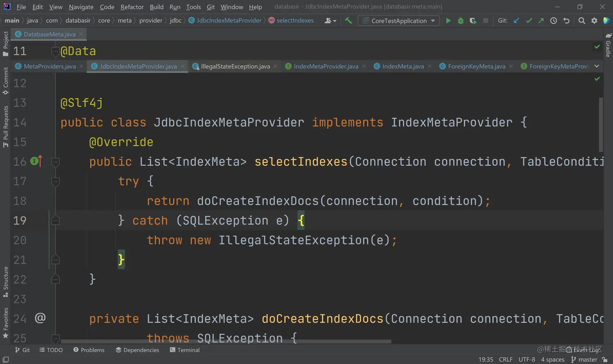This screenshot has width=613, height=364.
Task: Click the IllegalStateException text on line 20
Action: (x=294, y=240)
